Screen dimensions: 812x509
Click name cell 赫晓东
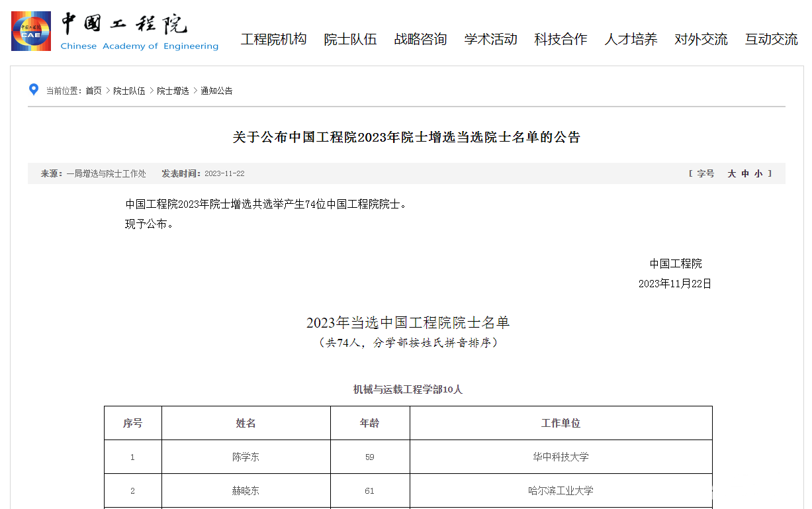click(246, 490)
